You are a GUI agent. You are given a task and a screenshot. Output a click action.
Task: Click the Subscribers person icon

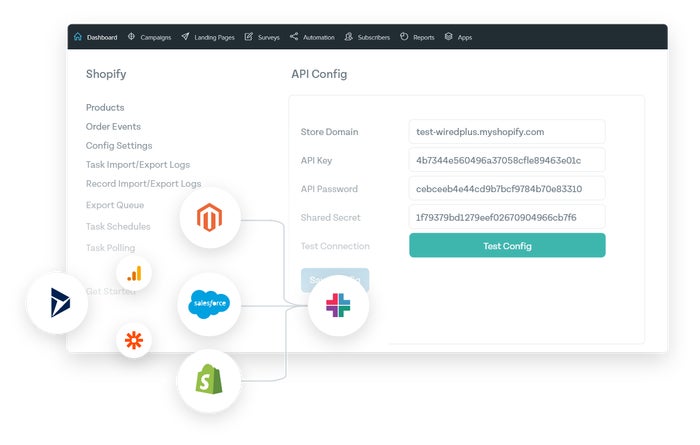coord(348,37)
